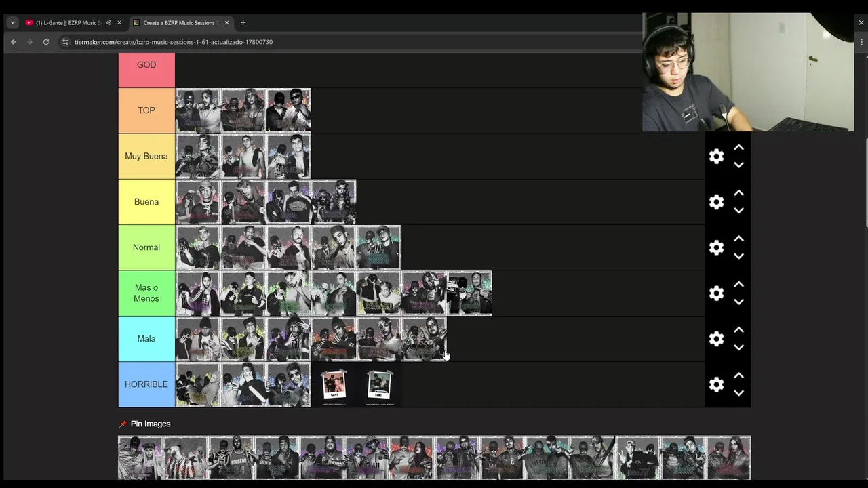Image resolution: width=868 pixels, height=488 pixels.
Task: Open the tab search dropdown chevron
Action: click(x=12, y=23)
